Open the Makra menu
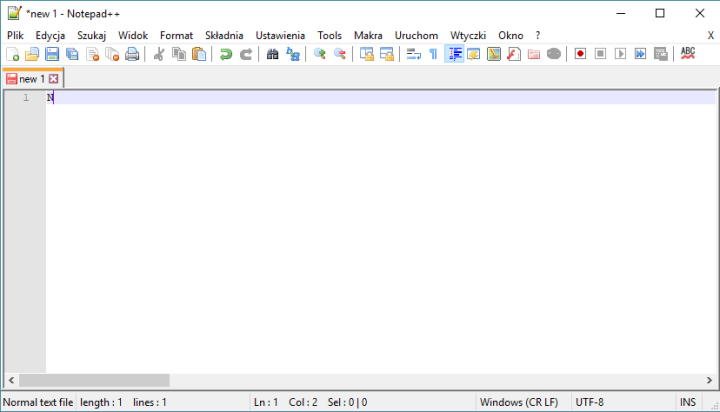Screen dimensions: 720x412 point(368,35)
